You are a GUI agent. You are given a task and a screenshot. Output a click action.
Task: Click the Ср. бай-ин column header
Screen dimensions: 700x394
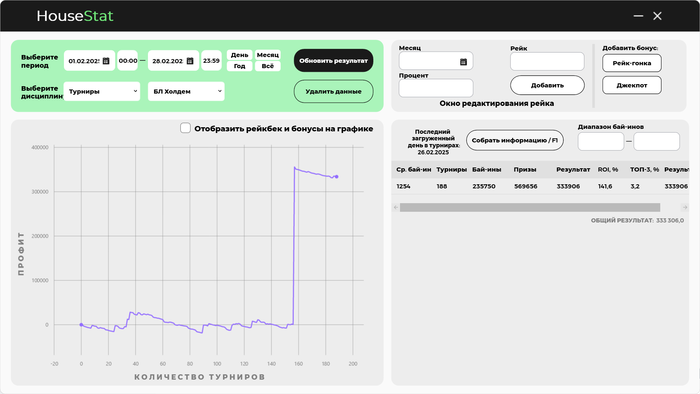click(413, 170)
